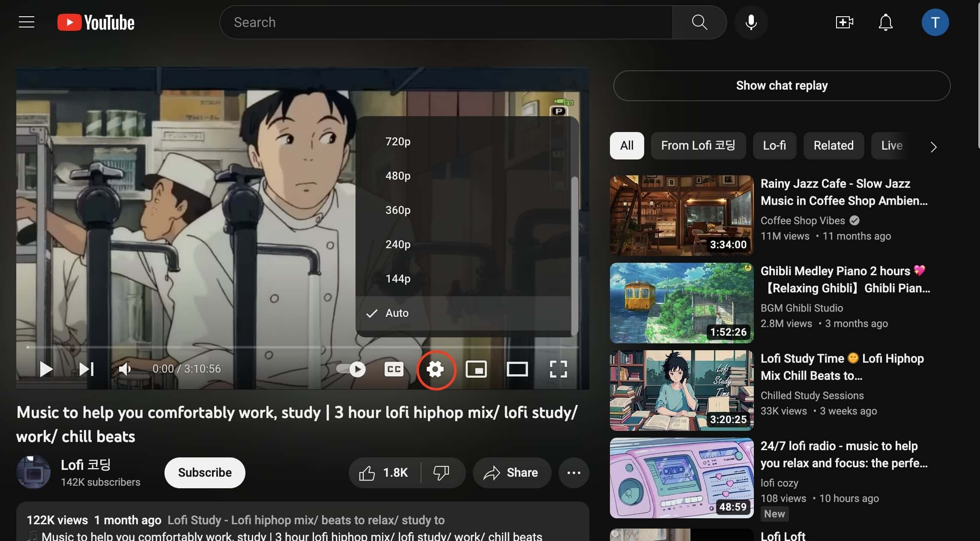Open more actions with the ellipsis button

click(574, 472)
